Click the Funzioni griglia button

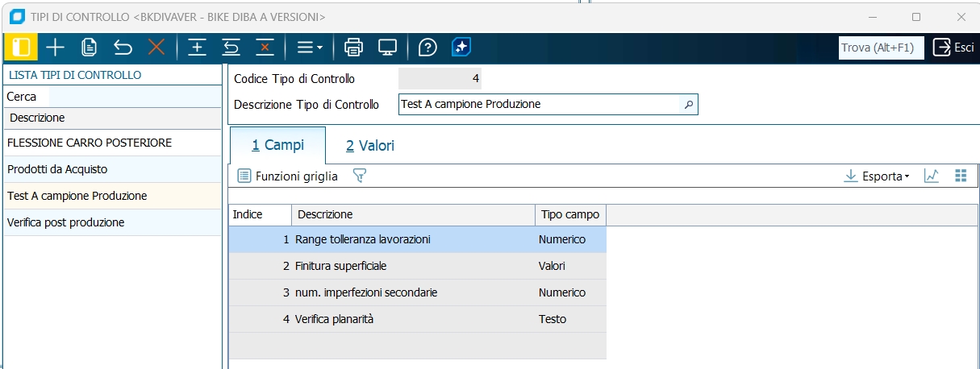click(288, 176)
